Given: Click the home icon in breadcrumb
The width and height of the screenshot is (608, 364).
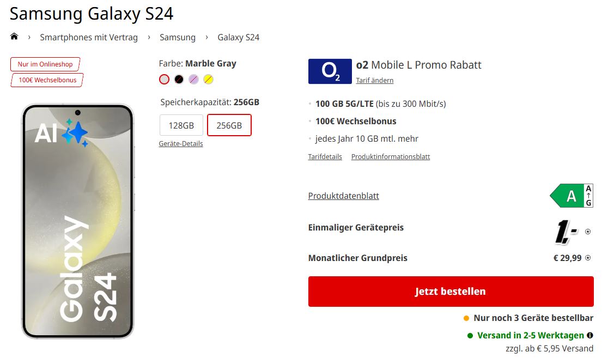Looking at the screenshot, I should point(14,37).
